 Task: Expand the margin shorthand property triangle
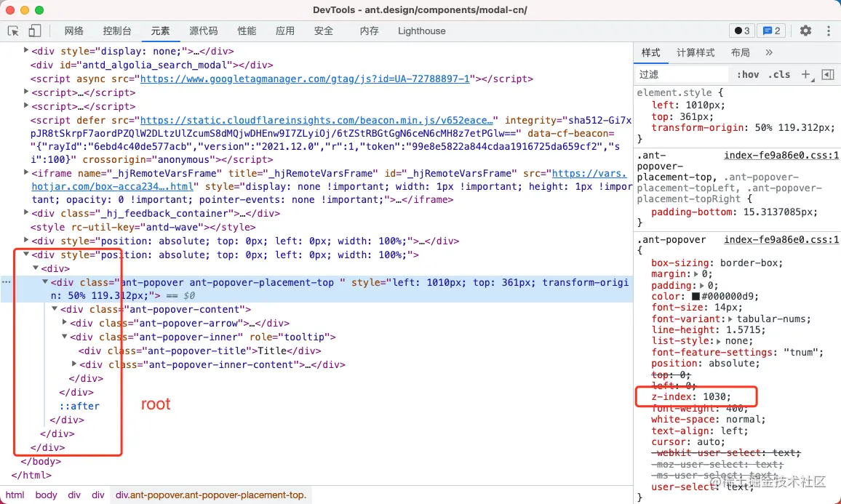696,274
